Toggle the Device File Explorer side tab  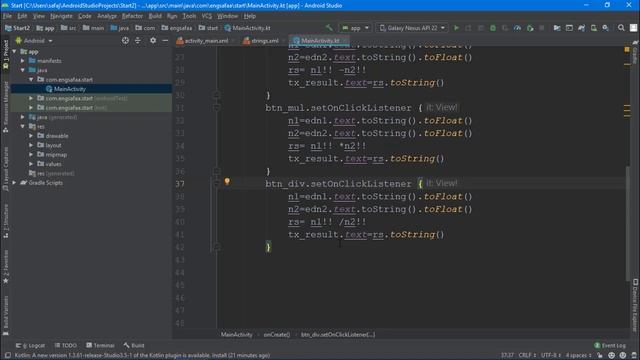(x=635, y=305)
